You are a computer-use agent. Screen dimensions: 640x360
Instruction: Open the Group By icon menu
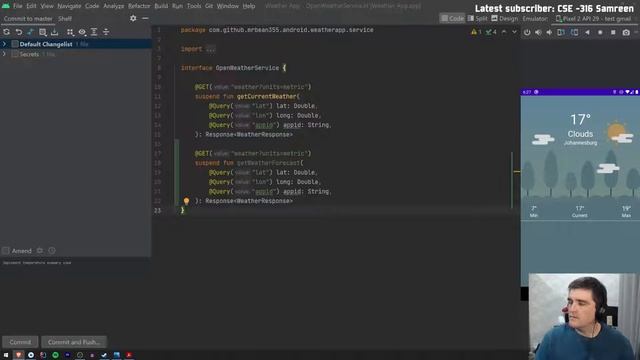pyautogui.click(x=70, y=32)
